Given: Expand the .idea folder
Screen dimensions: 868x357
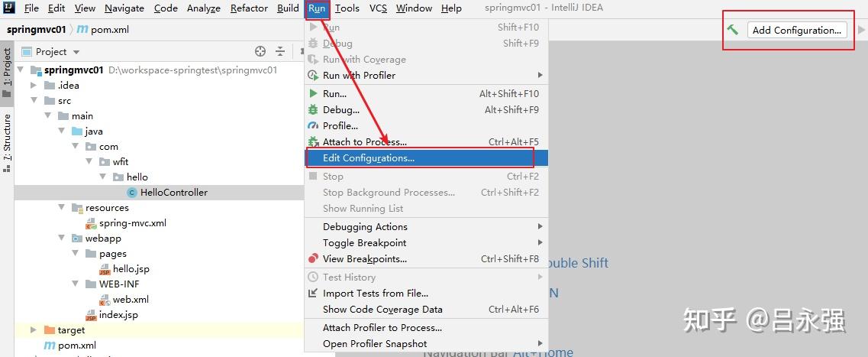Looking at the screenshot, I should point(34,86).
